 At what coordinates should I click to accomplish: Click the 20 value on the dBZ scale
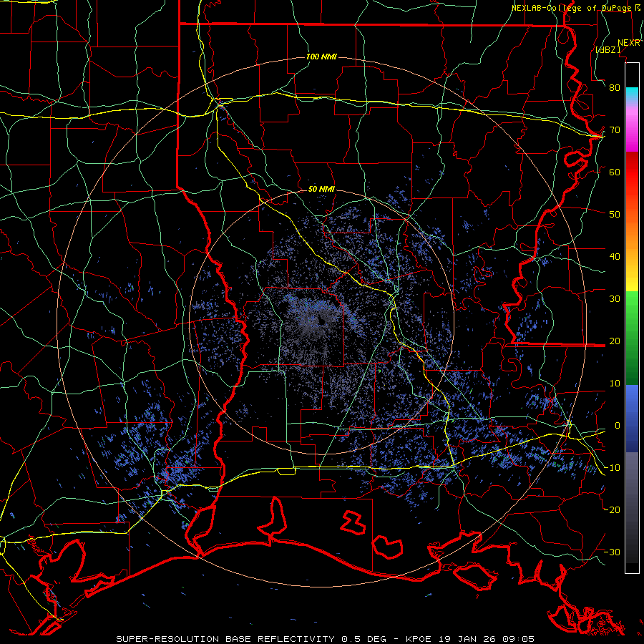[x=615, y=341]
